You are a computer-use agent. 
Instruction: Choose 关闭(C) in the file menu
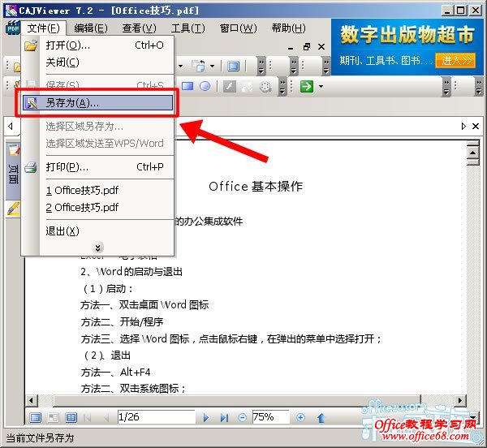[x=97, y=62]
